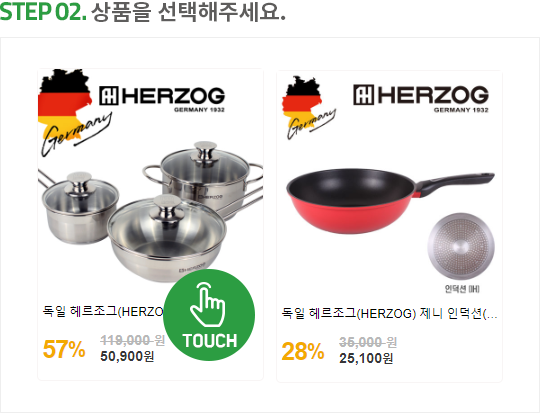Click the crossed-out 35,000원 original price
This screenshot has width=540, height=413.
pyautogui.click(x=368, y=342)
